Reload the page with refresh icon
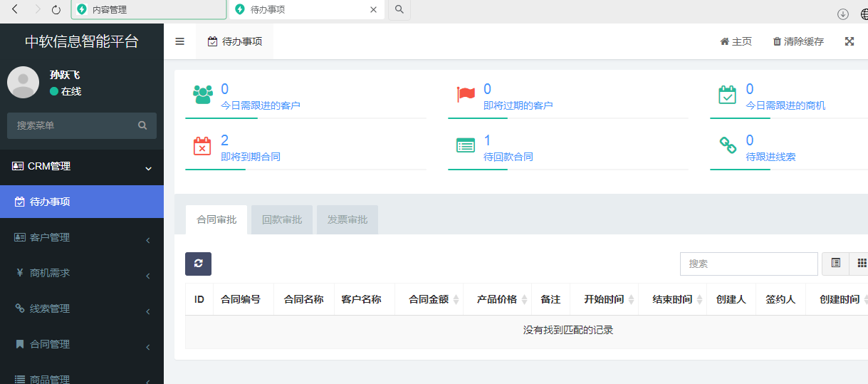The width and height of the screenshot is (868, 384). (x=56, y=9)
